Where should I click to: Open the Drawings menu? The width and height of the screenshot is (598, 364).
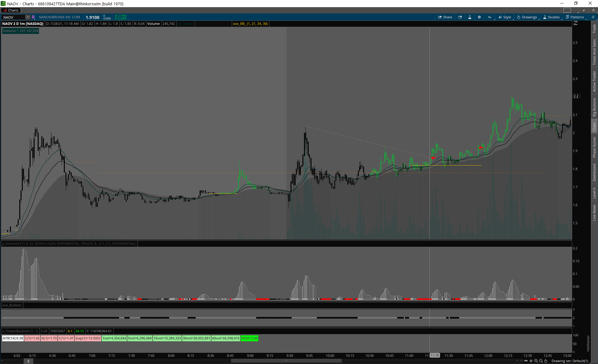(x=527, y=17)
